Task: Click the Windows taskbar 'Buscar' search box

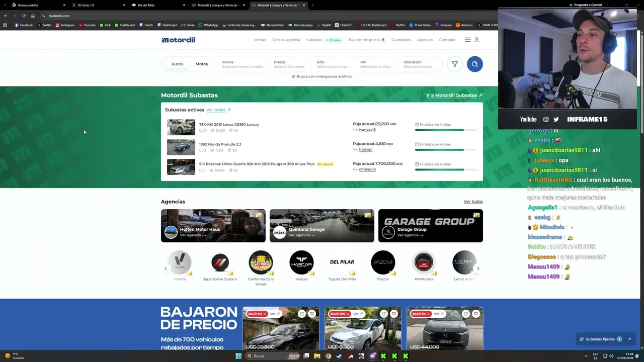Action: pyautogui.click(x=273, y=356)
